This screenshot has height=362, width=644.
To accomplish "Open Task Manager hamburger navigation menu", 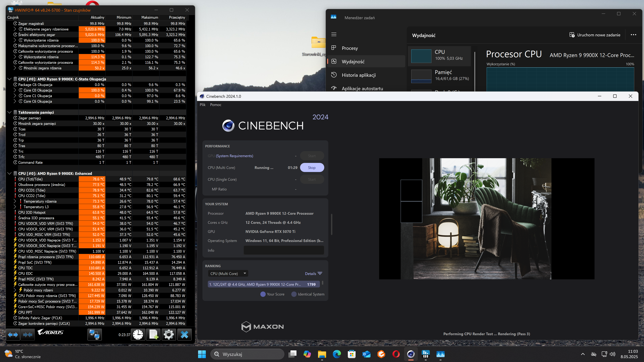I will point(334,35).
